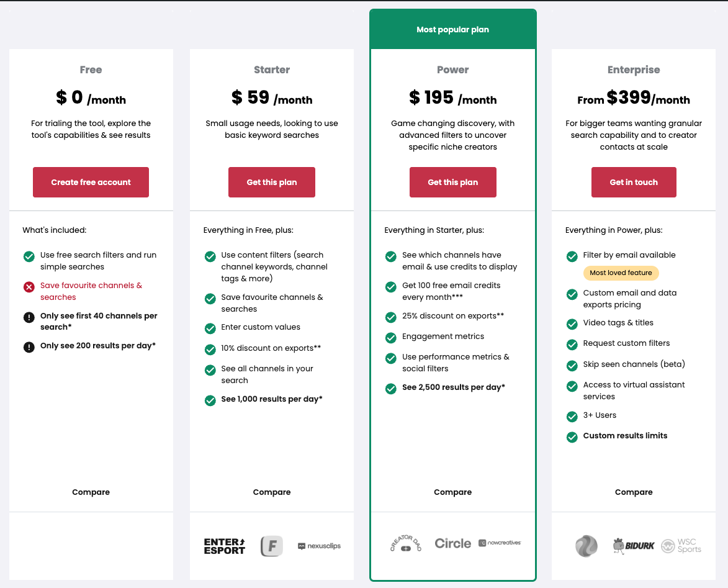The image size is (728, 588).
Task: Click the red X icon beside Save favourite channels
Action: pos(29,287)
